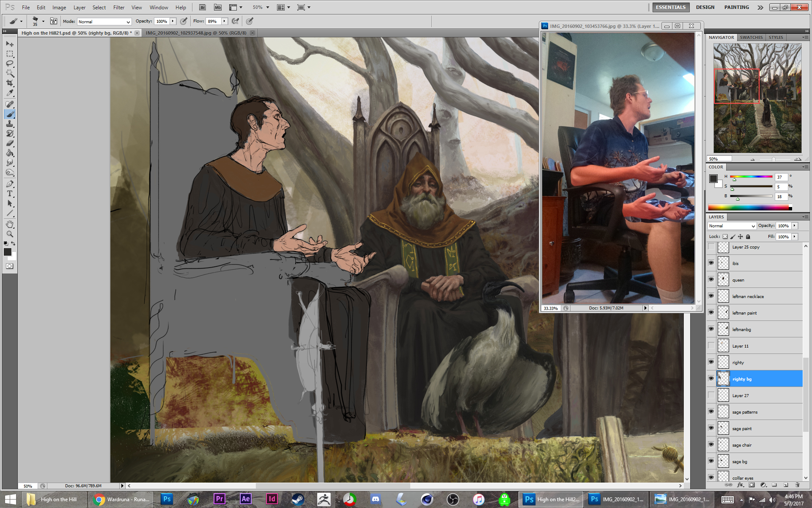Open High on the Hill folder in taskbar

point(55,499)
